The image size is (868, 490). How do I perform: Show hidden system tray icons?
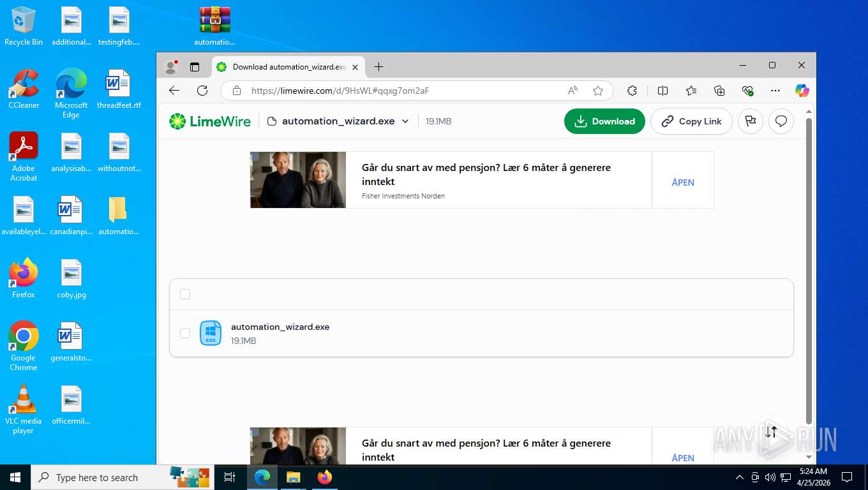coord(740,477)
